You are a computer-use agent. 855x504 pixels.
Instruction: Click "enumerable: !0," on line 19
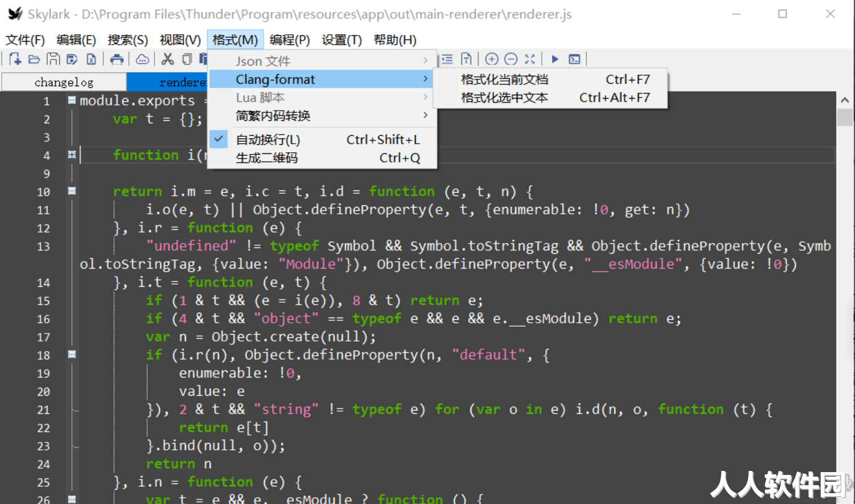(240, 373)
